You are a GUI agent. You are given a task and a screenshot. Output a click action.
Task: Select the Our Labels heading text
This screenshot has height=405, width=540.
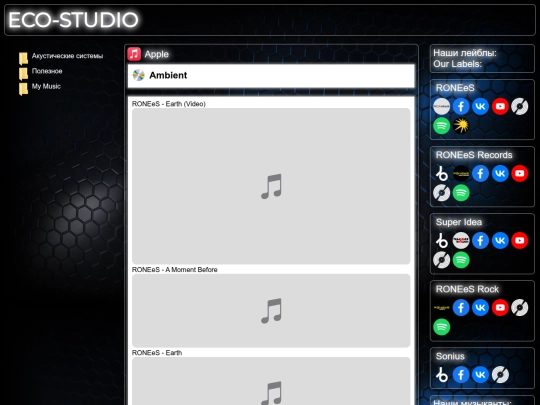tap(457, 64)
